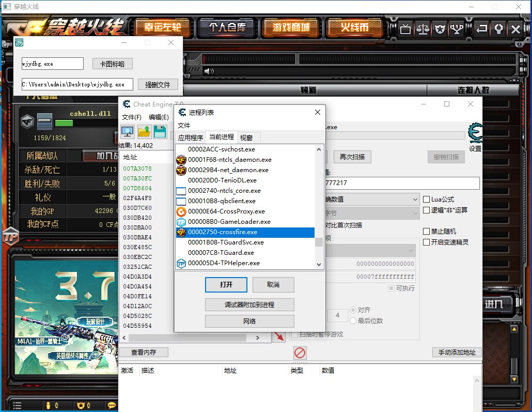This screenshot has width=532, height=412.
Task: Click the shield counter icon at bottom
Action: [81, 405]
